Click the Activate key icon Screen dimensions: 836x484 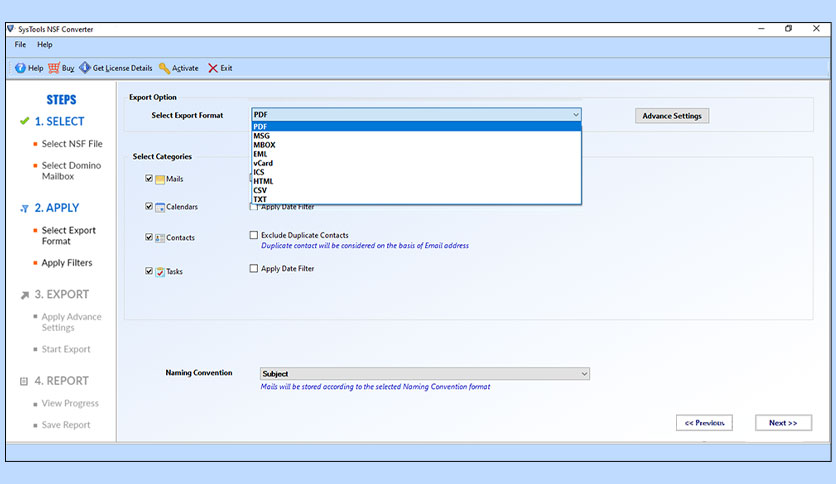(x=164, y=68)
